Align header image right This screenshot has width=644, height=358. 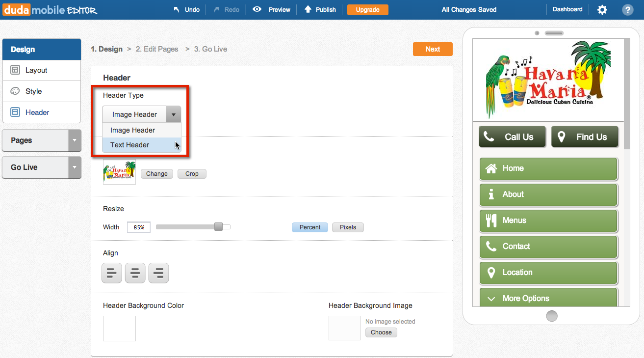click(x=158, y=273)
